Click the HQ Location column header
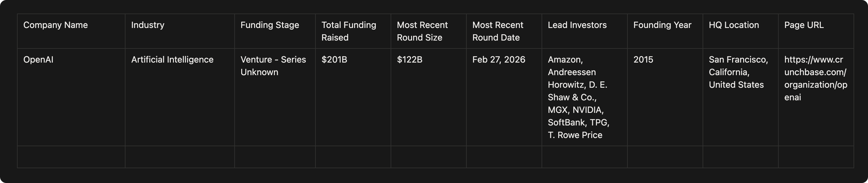868x183 pixels. point(733,25)
